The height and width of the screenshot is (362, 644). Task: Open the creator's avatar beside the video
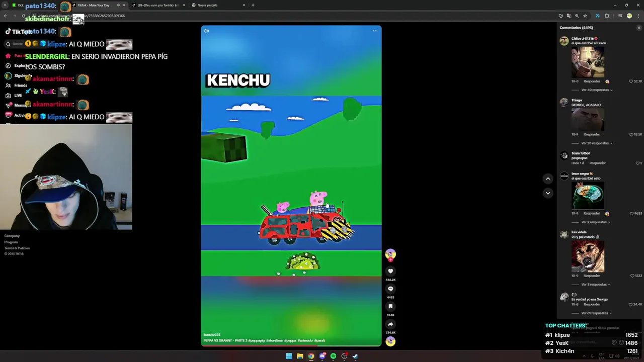pyautogui.click(x=390, y=254)
